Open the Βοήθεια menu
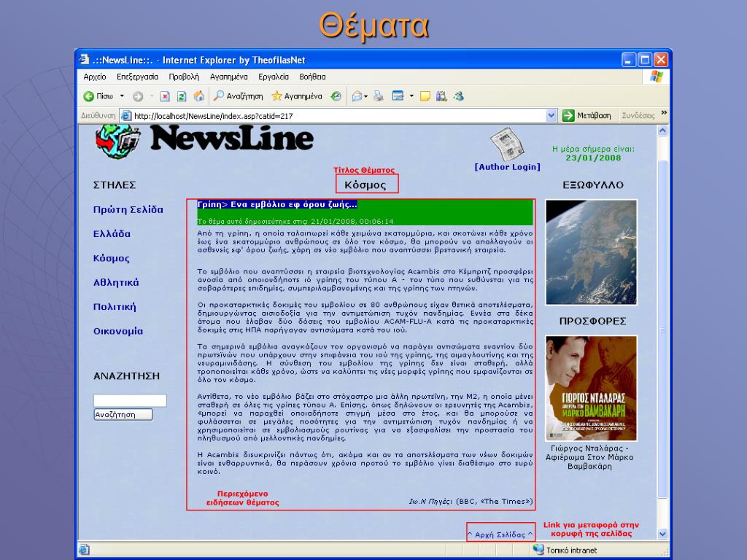747x560 pixels. [x=312, y=77]
